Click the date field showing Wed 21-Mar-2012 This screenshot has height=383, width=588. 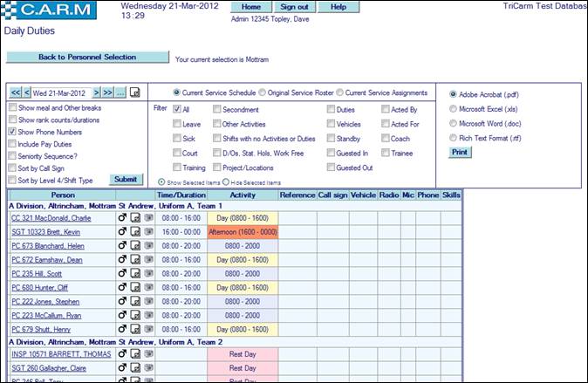tap(61, 92)
